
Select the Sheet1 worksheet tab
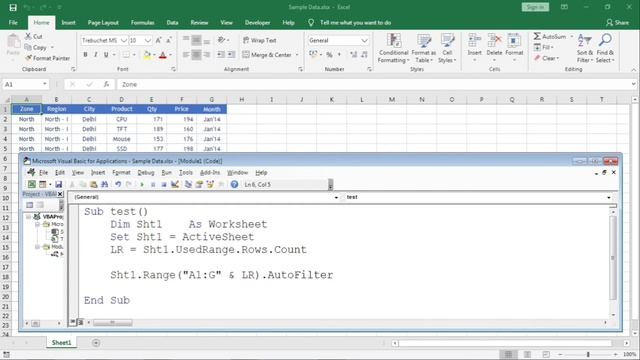tap(61, 343)
